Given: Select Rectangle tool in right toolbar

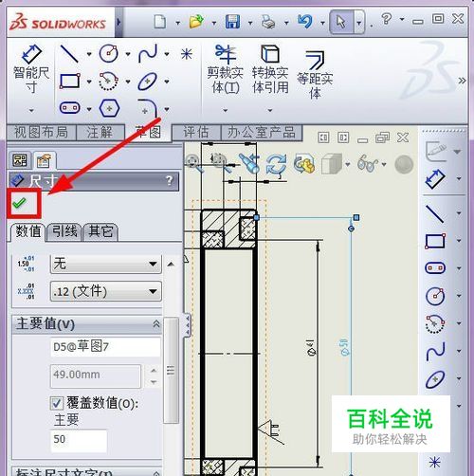Looking at the screenshot, I should point(435,241).
